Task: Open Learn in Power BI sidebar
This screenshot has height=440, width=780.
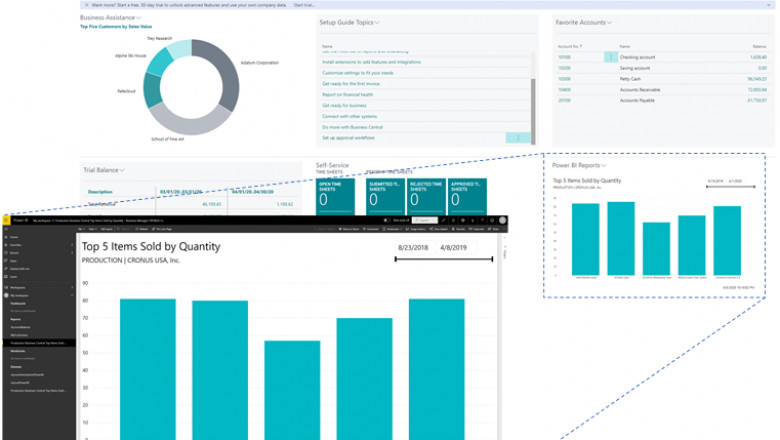Action: [11, 276]
